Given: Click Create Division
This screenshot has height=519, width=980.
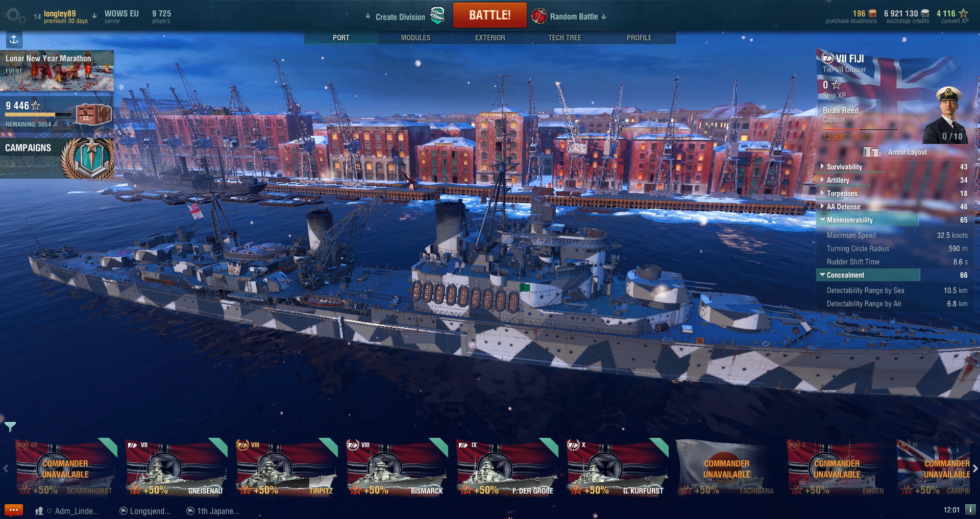Looking at the screenshot, I should click(400, 17).
